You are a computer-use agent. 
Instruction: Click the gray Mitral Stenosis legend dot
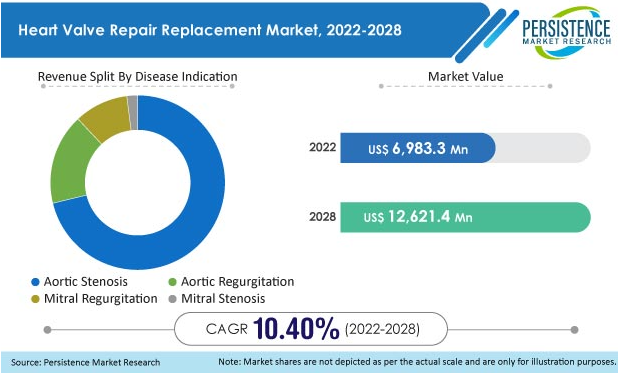click(172, 299)
